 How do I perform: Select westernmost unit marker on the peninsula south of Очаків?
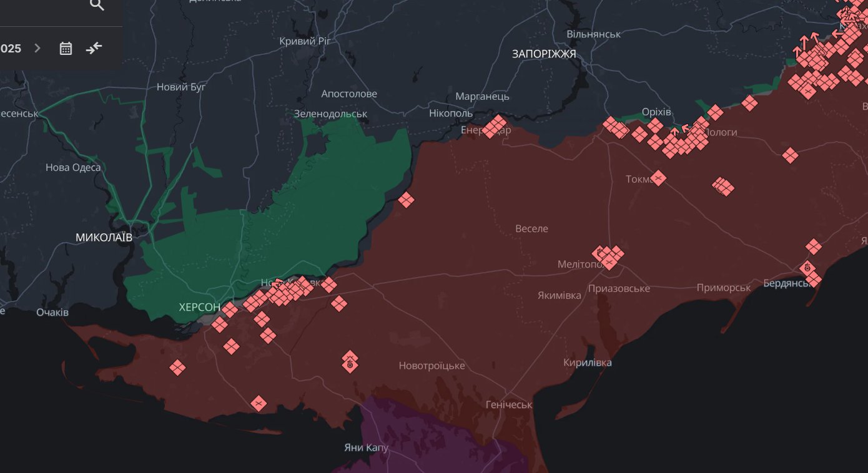tap(177, 368)
